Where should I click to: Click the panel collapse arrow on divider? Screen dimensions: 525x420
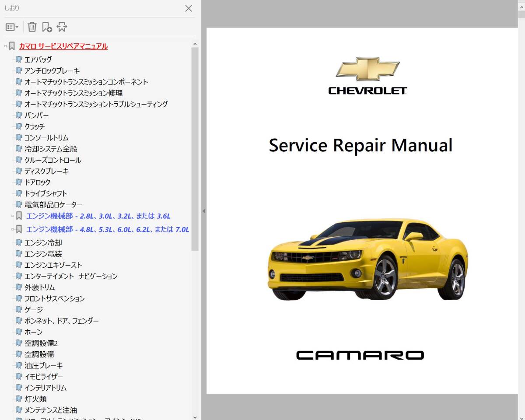[x=203, y=211]
